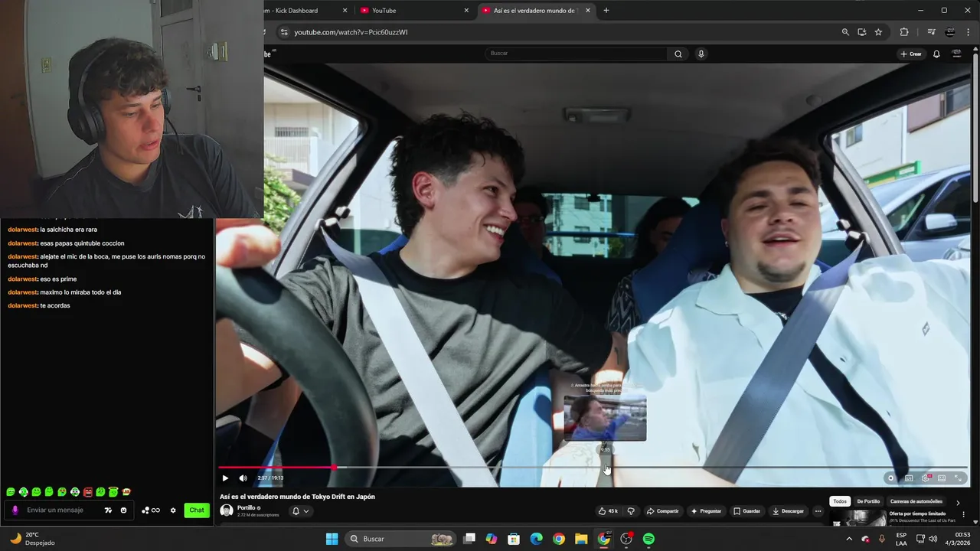980x551 pixels.
Task: Click chat message 'te acordas'
Action: click(55, 305)
